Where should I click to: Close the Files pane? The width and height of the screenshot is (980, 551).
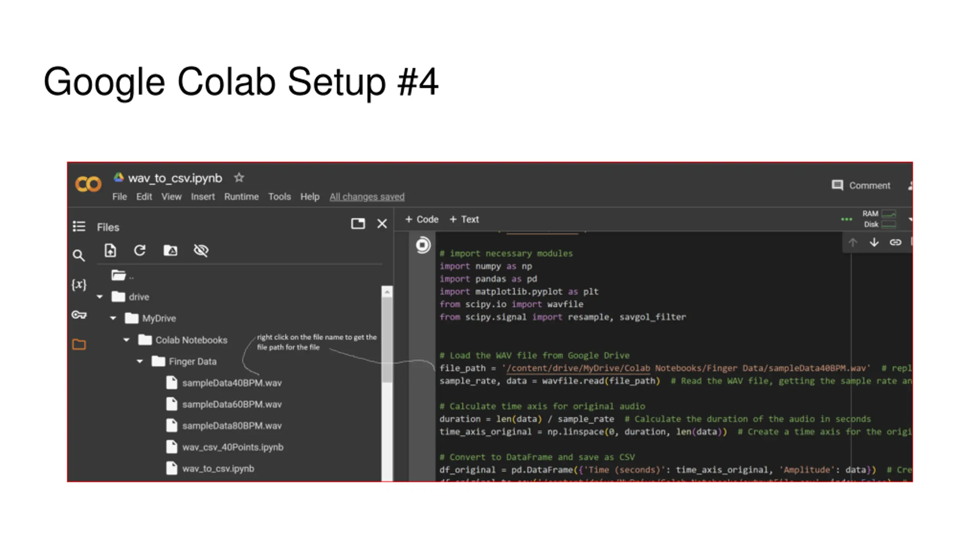pyautogui.click(x=382, y=223)
